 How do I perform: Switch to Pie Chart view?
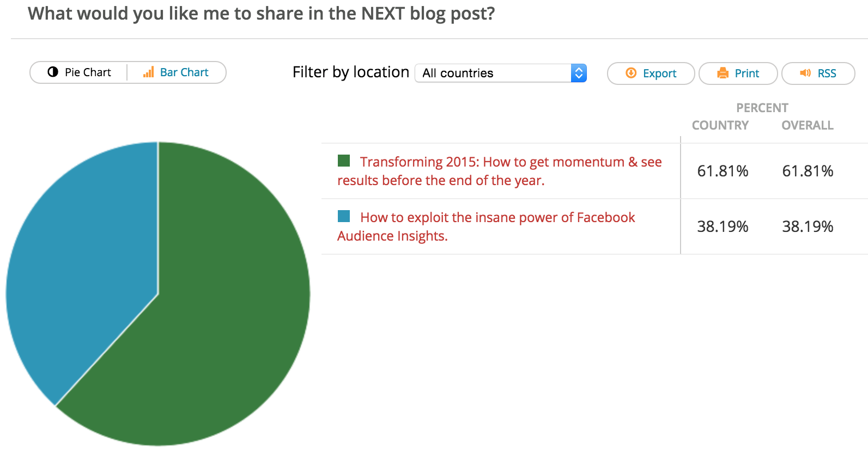(x=79, y=72)
